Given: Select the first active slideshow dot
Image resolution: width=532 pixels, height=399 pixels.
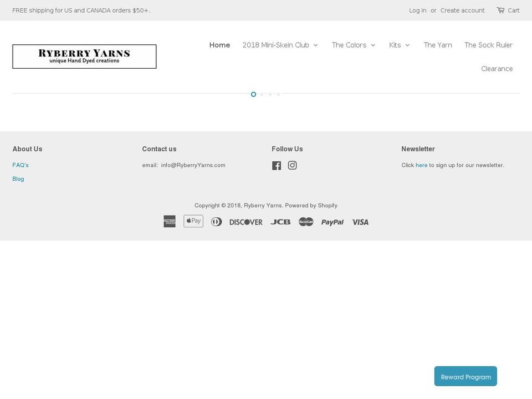Looking at the screenshot, I should click(x=253, y=94).
